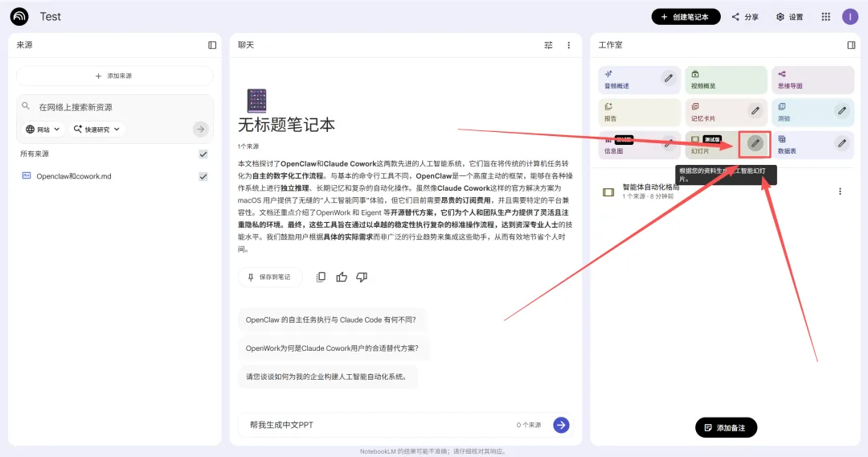Toggle the 所有来源 checkbox
Viewport: 868px width, 457px height.
[203, 154]
